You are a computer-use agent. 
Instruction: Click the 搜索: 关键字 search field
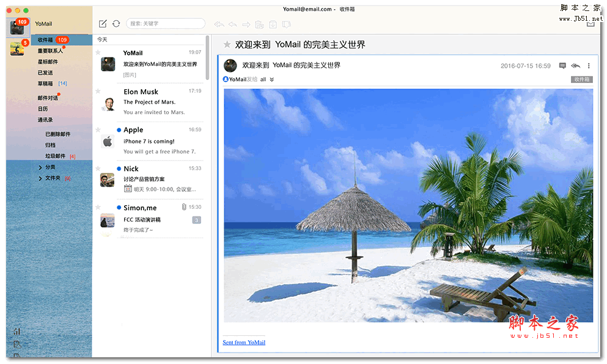click(x=166, y=24)
